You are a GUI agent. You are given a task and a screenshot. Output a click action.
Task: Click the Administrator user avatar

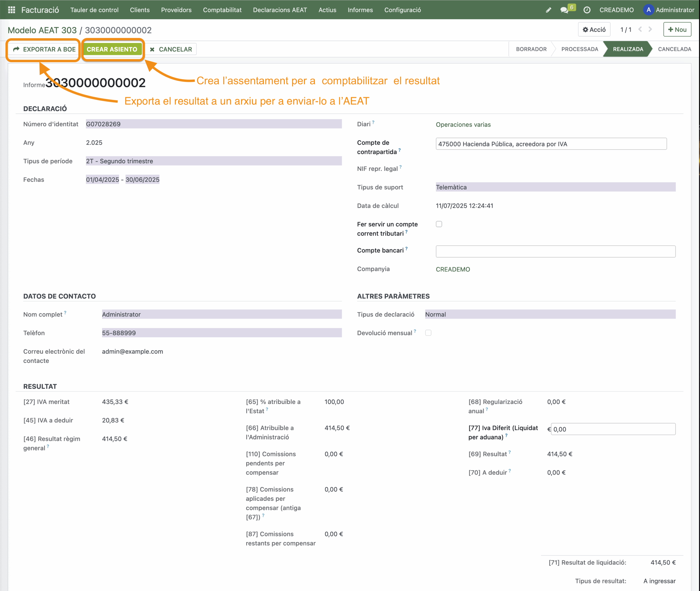click(x=648, y=10)
